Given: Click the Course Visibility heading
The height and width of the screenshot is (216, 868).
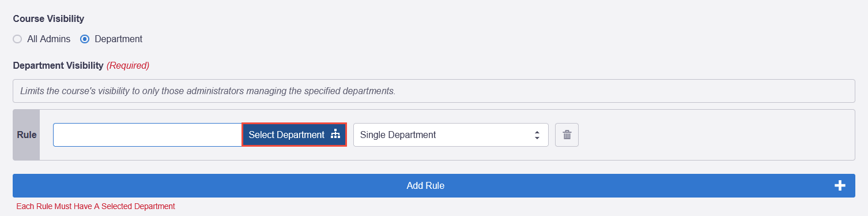Looking at the screenshot, I should [48, 19].
